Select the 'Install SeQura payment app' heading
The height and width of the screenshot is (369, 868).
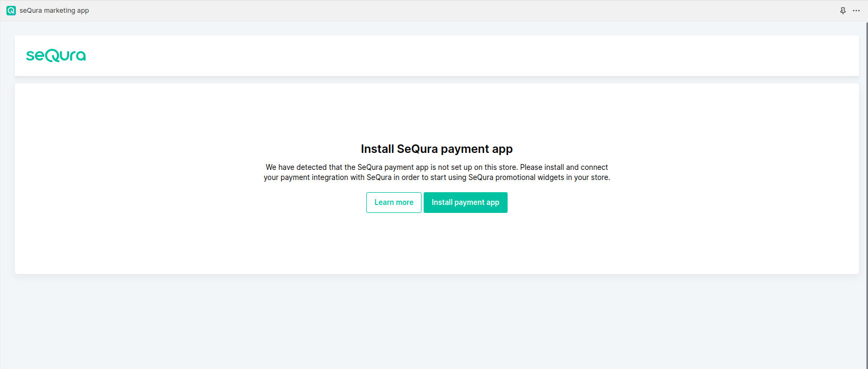[436, 149]
